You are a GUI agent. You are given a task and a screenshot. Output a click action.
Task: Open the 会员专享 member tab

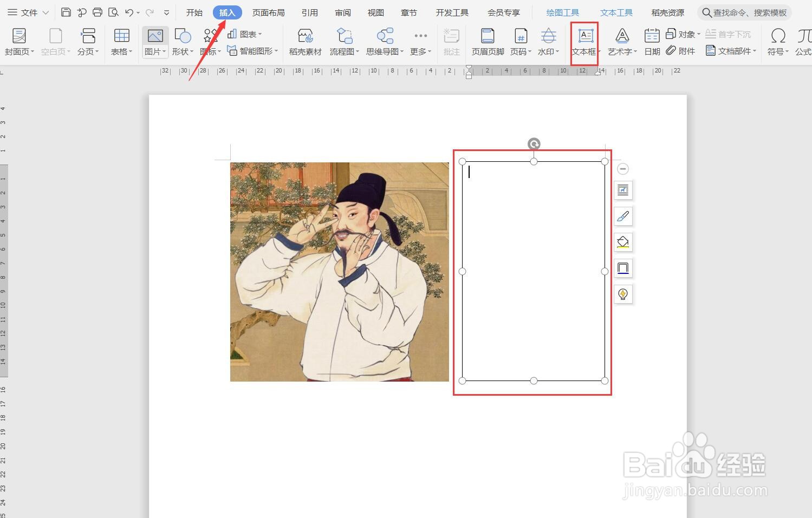coord(504,12)
